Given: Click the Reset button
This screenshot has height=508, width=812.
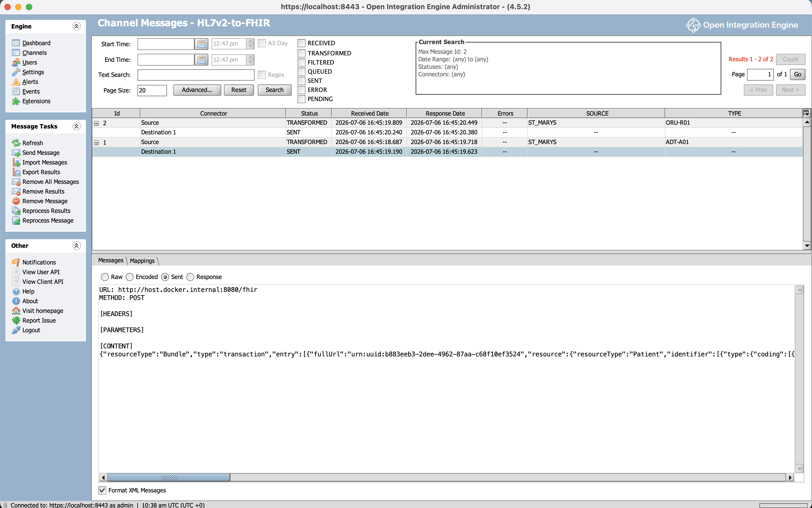Looking at the screenshot, I should (x=238, y=90).
